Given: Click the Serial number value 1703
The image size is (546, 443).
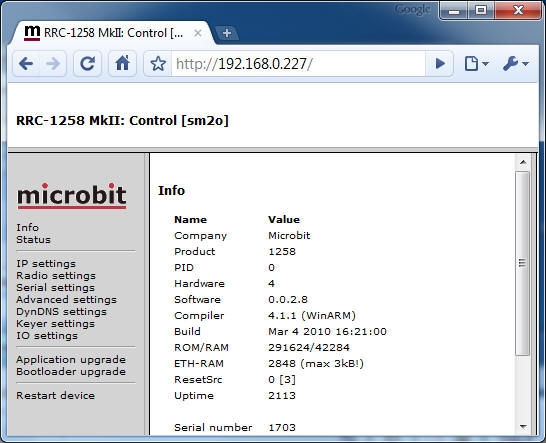Looking at the screenshot, I should [x=282, y=428].
